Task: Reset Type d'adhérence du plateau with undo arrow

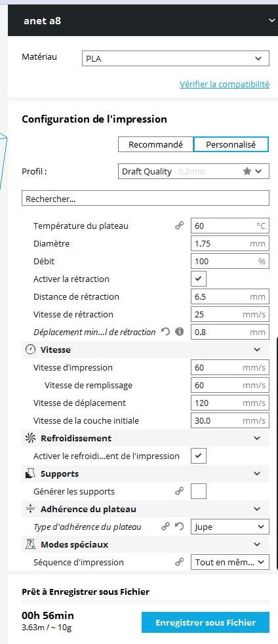Action: click(x=179, y=527)
